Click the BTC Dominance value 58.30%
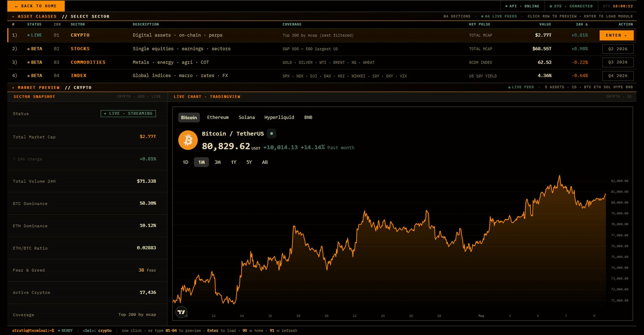This screenshot has width=644, height=335. pyautogui.click(x=148, y=203)
